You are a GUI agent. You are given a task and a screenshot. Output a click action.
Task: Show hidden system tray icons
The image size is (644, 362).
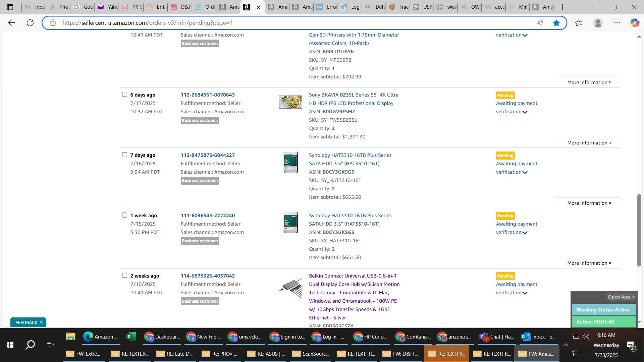(566, 345)
